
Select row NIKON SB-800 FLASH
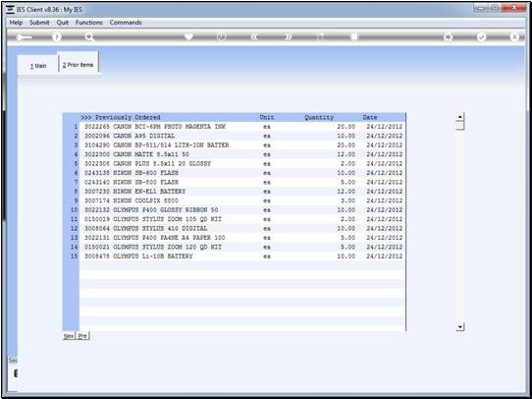[x=242, y=182]
